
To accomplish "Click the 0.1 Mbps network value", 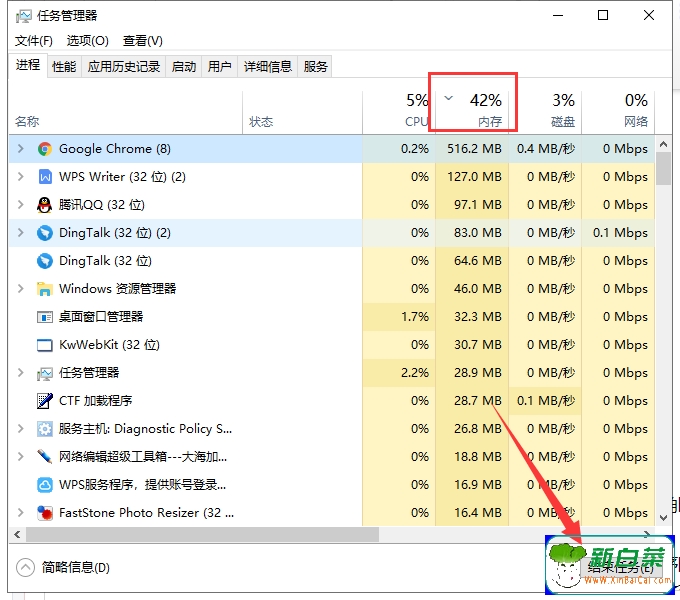I will pos(620,233).
